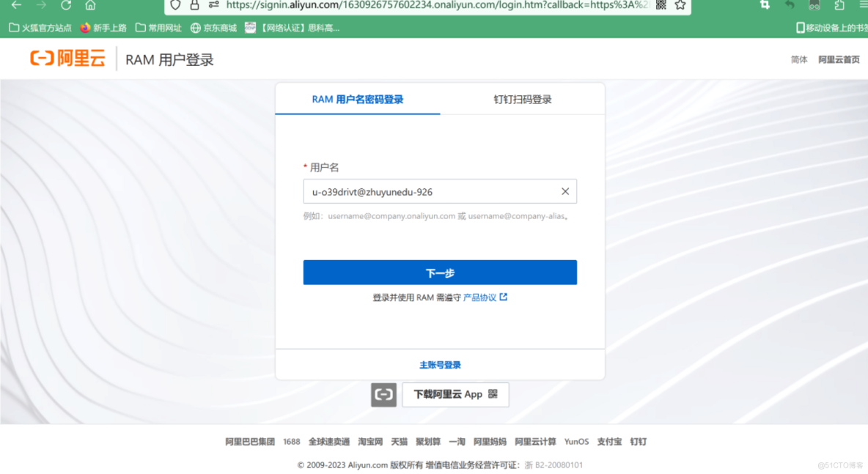Click the QR code icon in address bar

pyautogui.click(x=661, y=5)
